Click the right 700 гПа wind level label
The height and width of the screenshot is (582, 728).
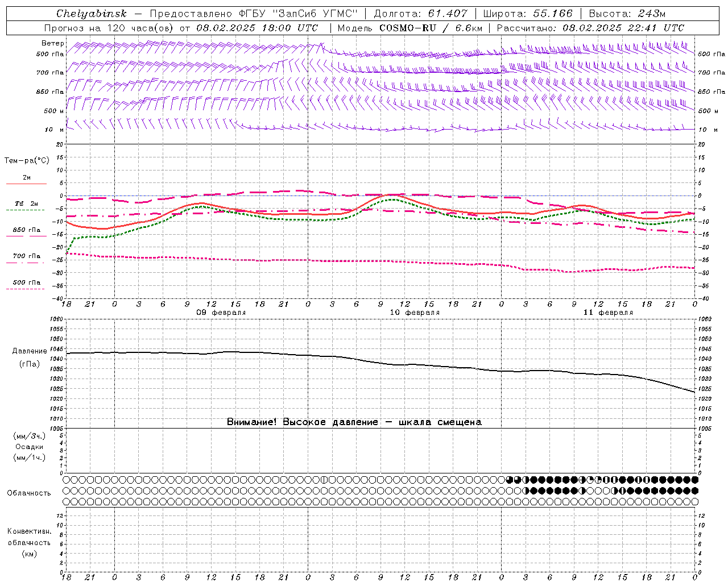click(x=712, y=73)
